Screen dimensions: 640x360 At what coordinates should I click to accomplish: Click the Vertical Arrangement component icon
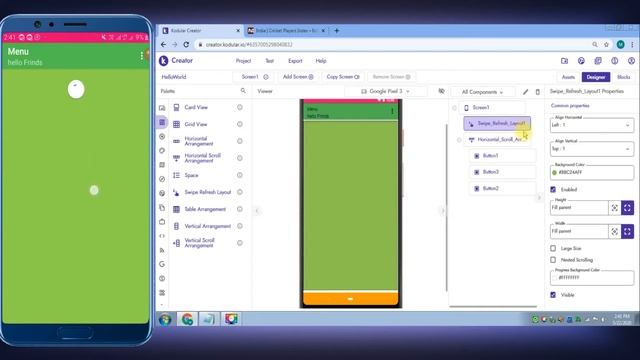[176, 226]
